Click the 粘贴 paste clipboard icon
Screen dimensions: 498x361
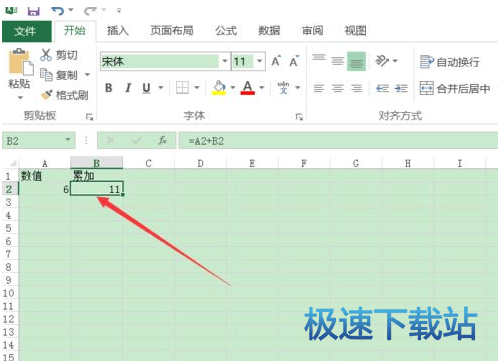tap(21, 61)
